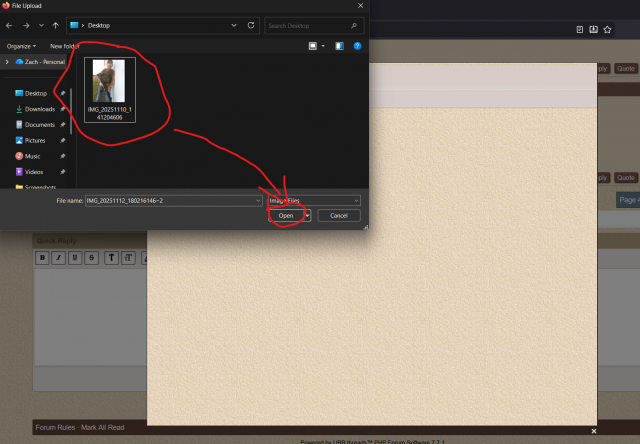The width and height of the screenshot is (640, 444).
Task: Go up one folder level
Action: pos(55,24)
